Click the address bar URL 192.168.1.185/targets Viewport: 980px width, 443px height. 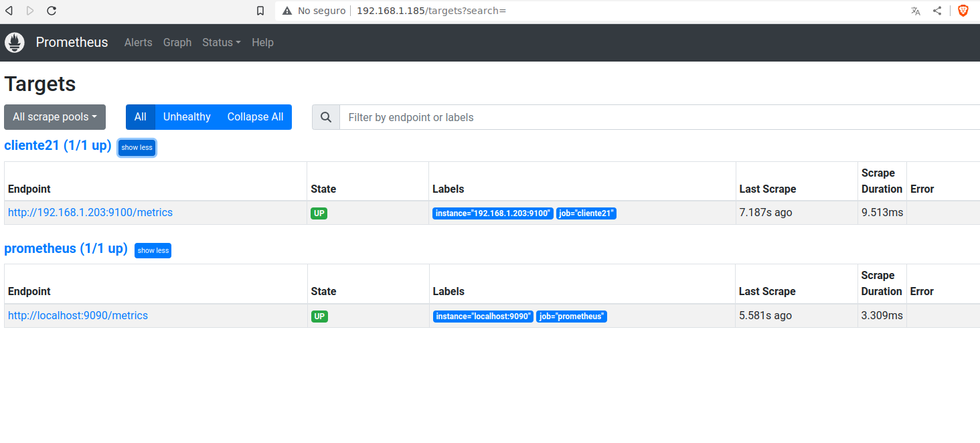432,11
